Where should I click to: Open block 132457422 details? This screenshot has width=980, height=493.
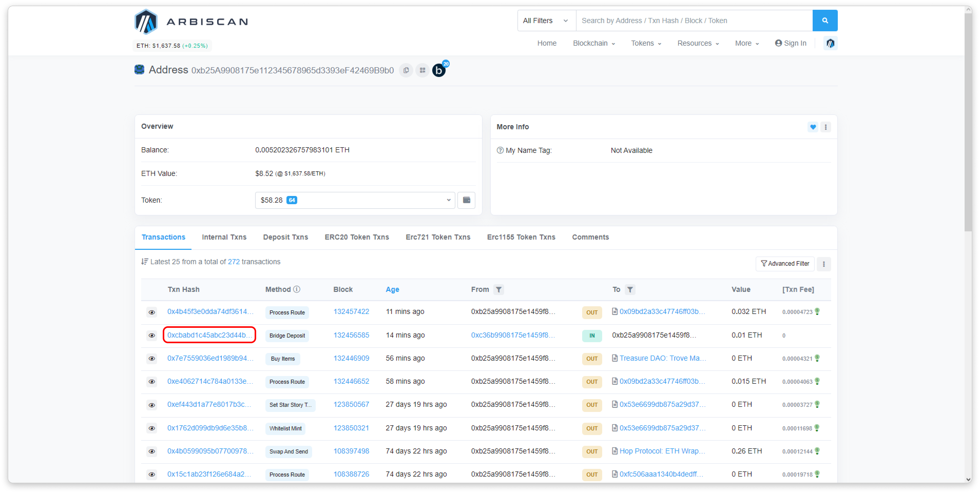point(351,311)
